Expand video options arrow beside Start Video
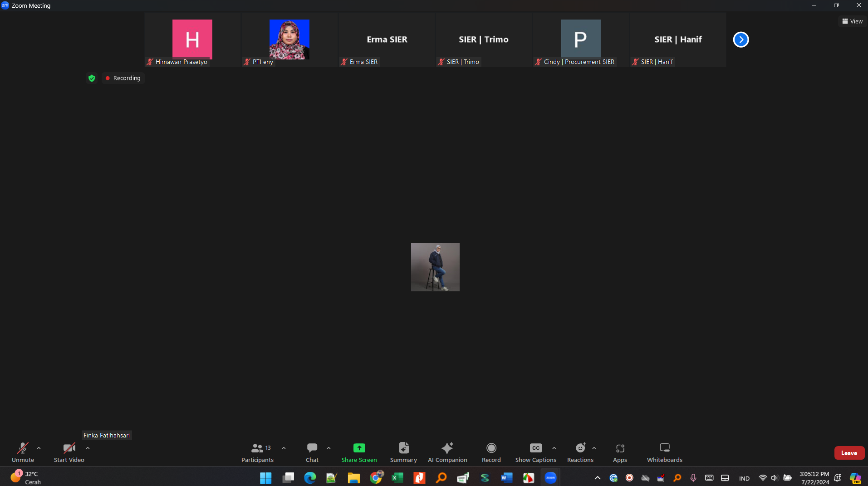 (88, 448)
